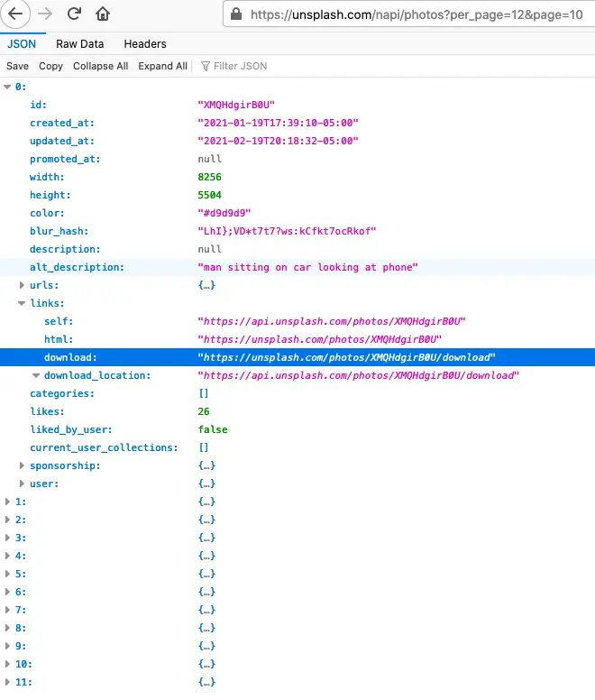Toggle the arrow beside download_location
This screenshot has height=700, width=595.
point(36,376)
